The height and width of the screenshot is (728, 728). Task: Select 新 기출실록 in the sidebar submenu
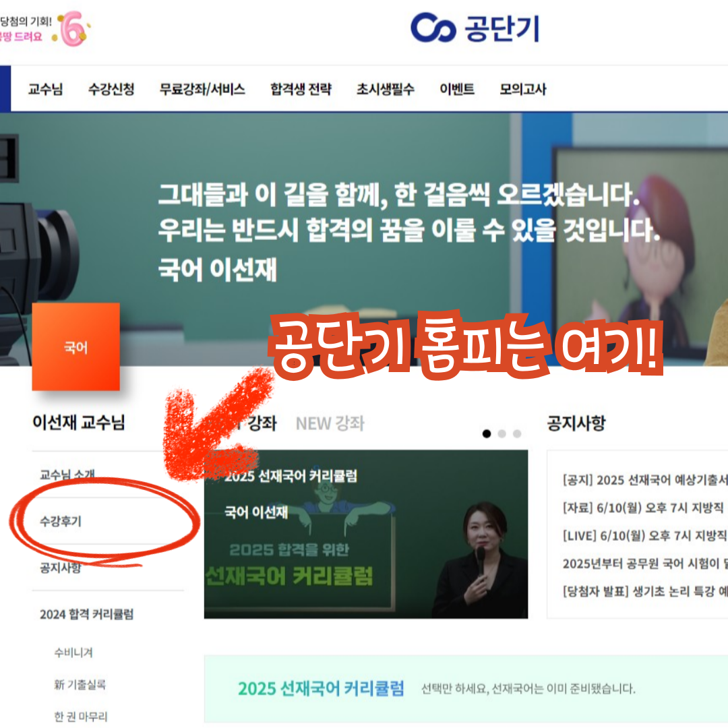click(x=80, y=684)
